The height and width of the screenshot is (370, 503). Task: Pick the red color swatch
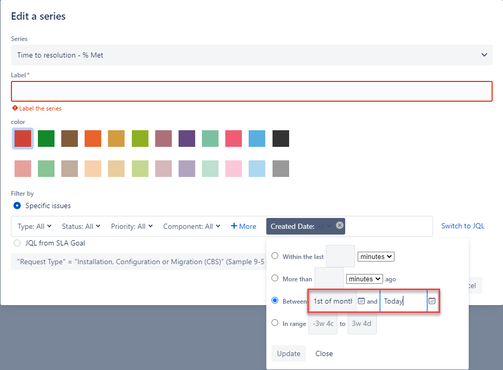[x=23, y=138]
